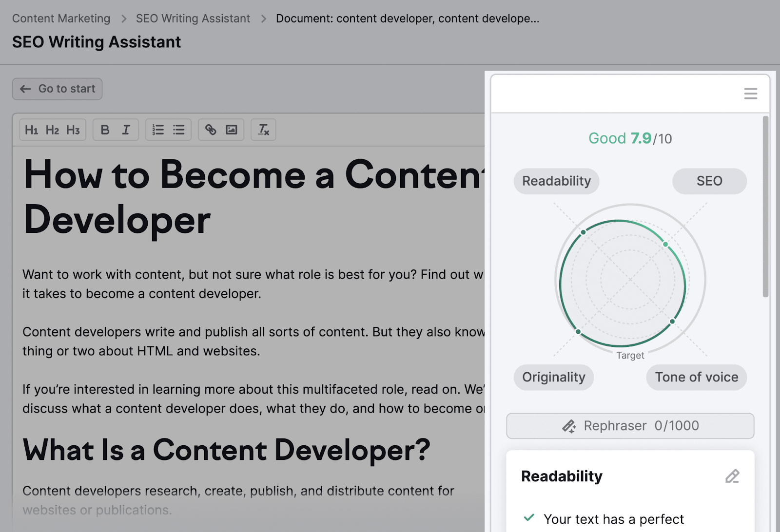Screen dimensions: 780x532
Task: Go to Content Marketing breadcrumb
Action: [x=61, y=19]
